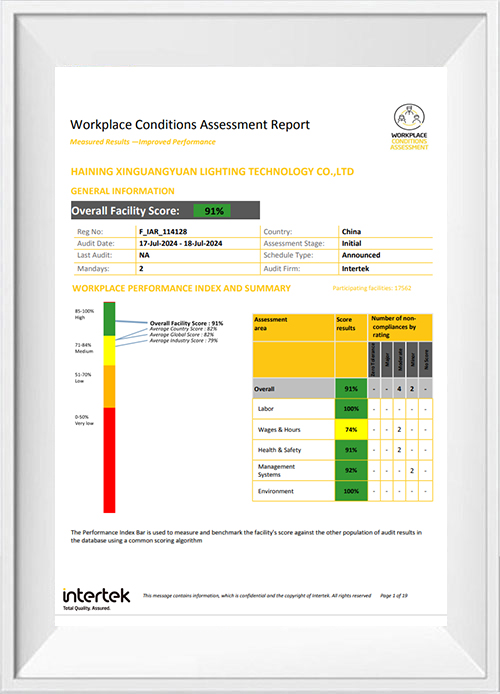Click the 'Zero Tolerance' vertical column header

373,359
